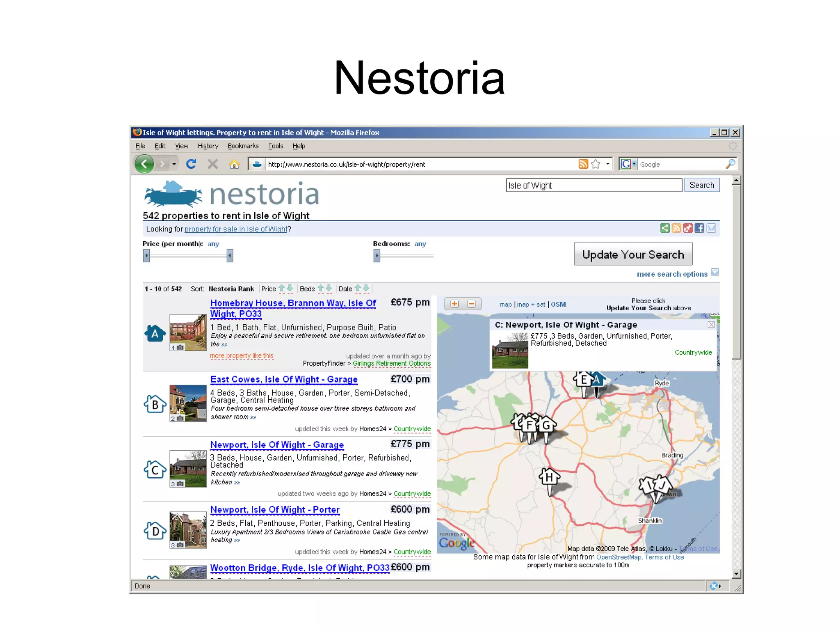
Task: Share results on Facebook icon
Action: click(699, 228)
